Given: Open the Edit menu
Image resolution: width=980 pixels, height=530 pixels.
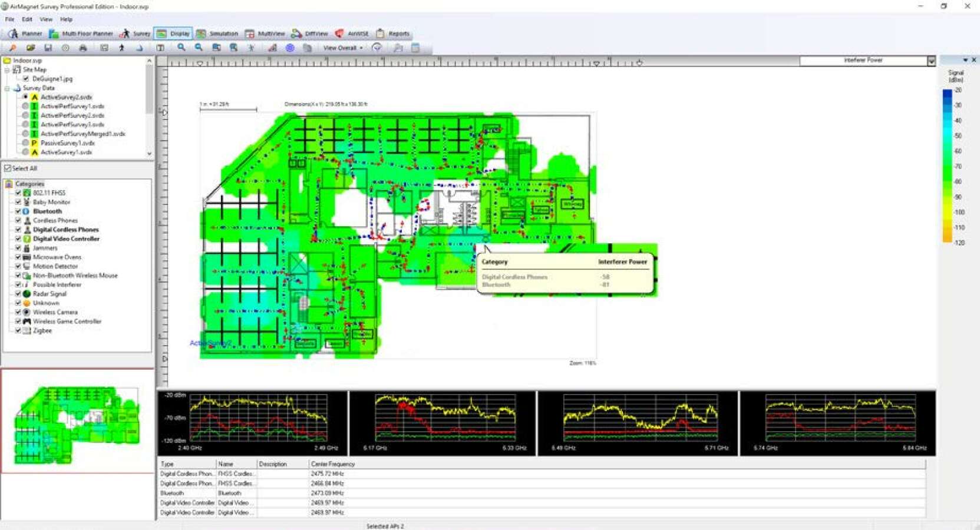Looking at the screenshot, I should point(27,19).
